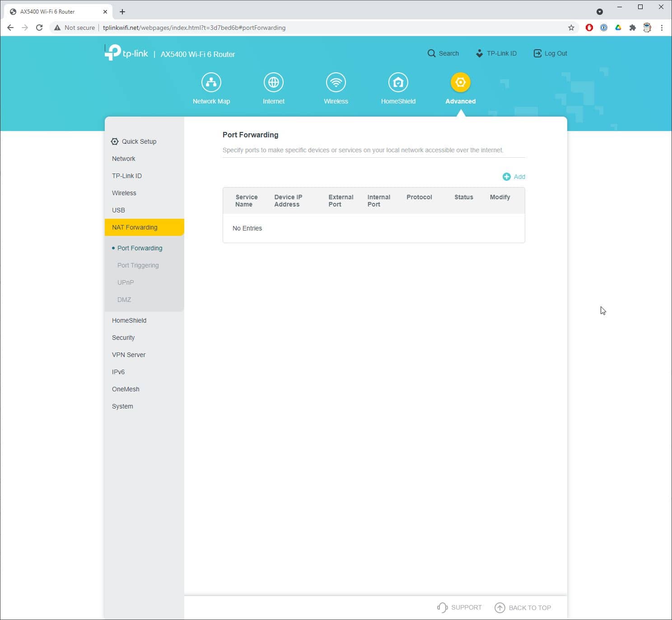Open the Chrome profile avatar
Viewport: 672px width, 620px height.
(647, 28)
